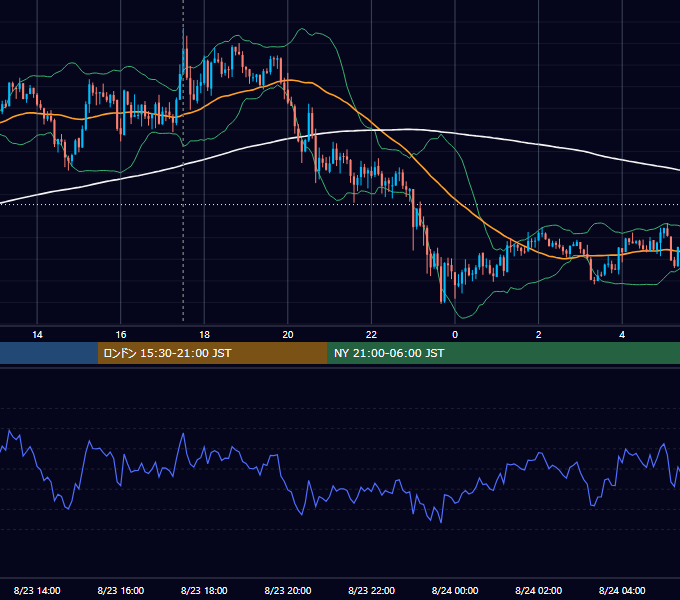Viewport: 680px width, 600px height.
Task: Click the hour label 22 on price chart axis
Action: (371, 335)
